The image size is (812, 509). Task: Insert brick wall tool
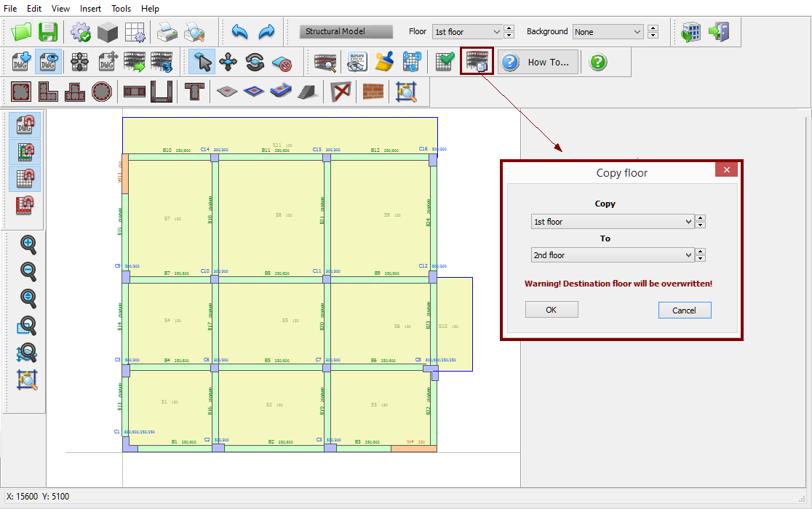(373, 92)
